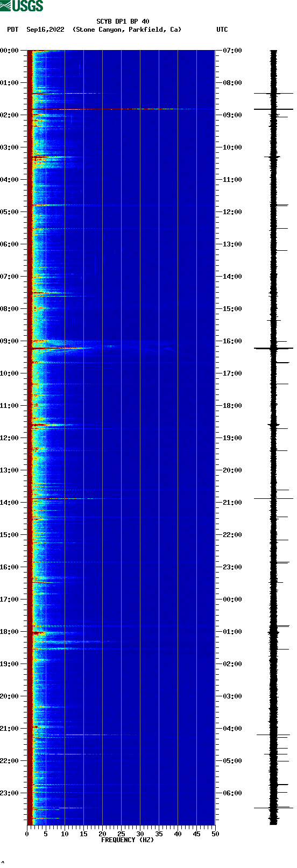Click the UTC "04:00" time label
The width and height of the screenshot is (297, 868).
[x=232, y=729]
